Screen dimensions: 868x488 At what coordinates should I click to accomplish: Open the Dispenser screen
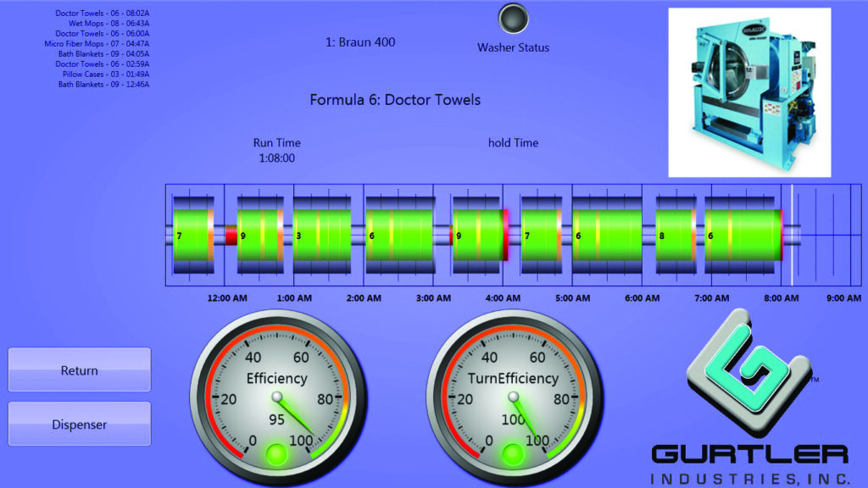point(80,424)
